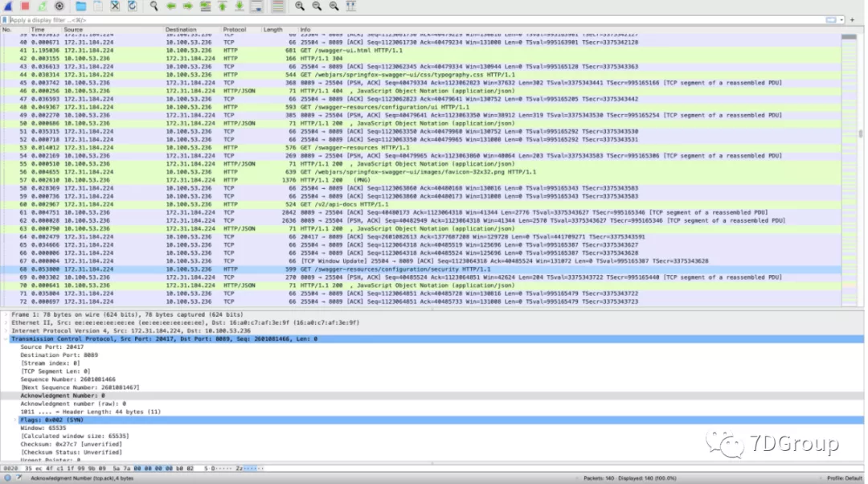Click highlighted hex bytes 00 00 00 00
This screenshot has width=868, height=484.
(x=154, y=469)
